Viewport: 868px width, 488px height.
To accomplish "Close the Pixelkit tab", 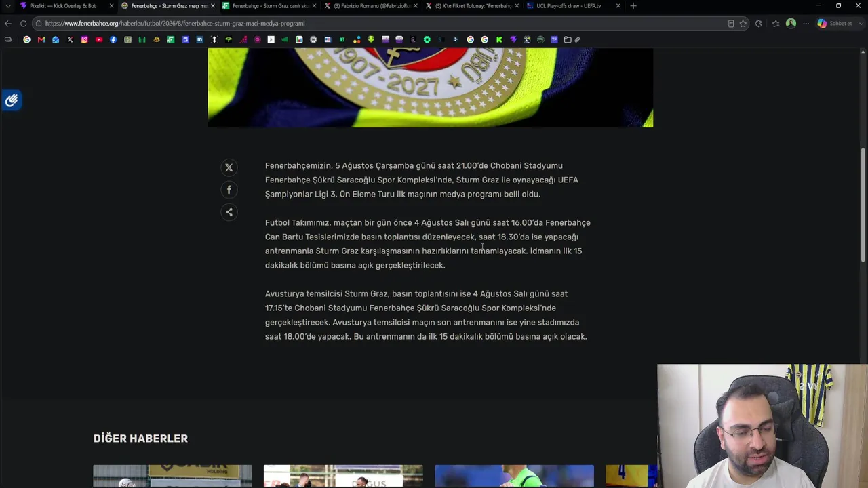I will pyautogui.click(x=111, y=6).
